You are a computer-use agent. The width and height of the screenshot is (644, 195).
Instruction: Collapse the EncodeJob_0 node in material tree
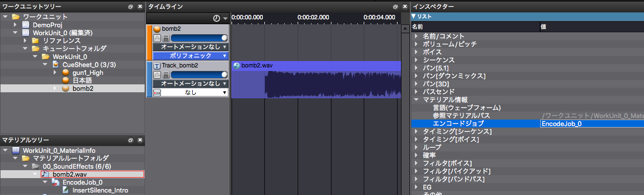tap(45, 182)
